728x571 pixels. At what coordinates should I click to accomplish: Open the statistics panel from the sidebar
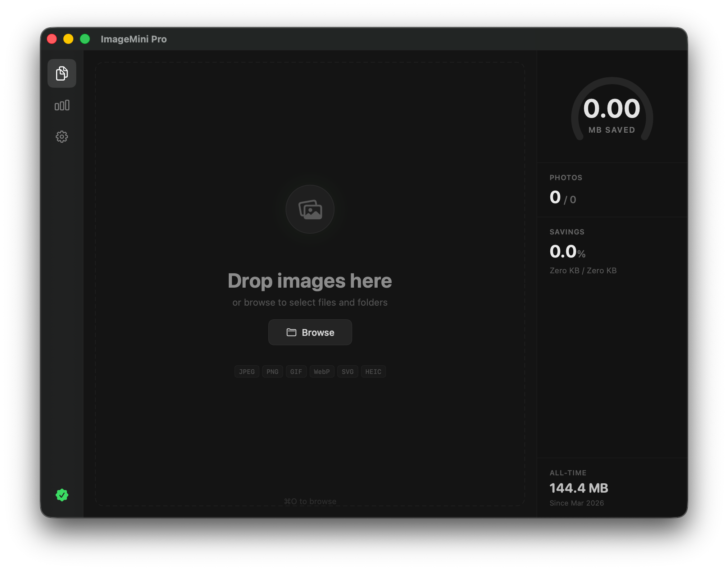pyautogui.click(x=62, y=105)
